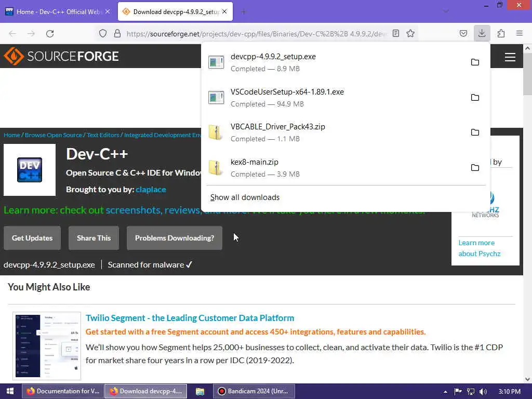Click the Get Updates button
This screenshot has height=399, width=532.
click(32, 238)
